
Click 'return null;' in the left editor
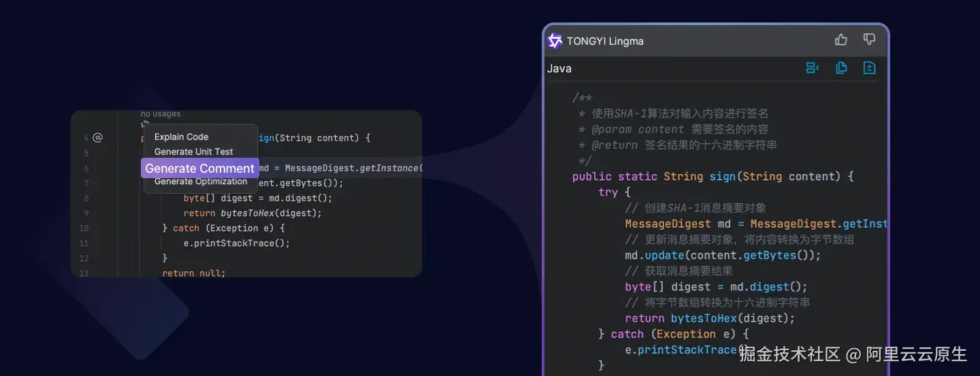point(194,273)
